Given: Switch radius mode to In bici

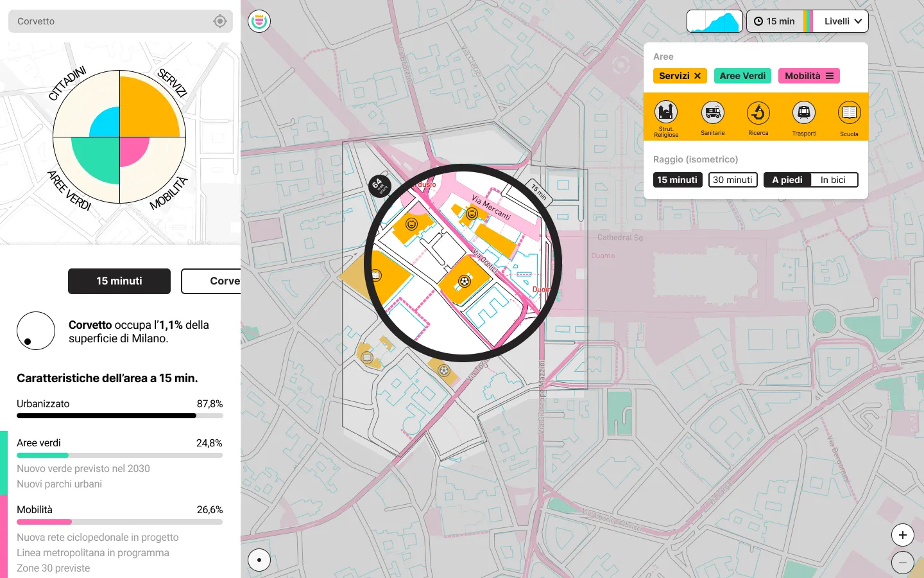Looking at the screenshot, I should (x=834, y=180).
